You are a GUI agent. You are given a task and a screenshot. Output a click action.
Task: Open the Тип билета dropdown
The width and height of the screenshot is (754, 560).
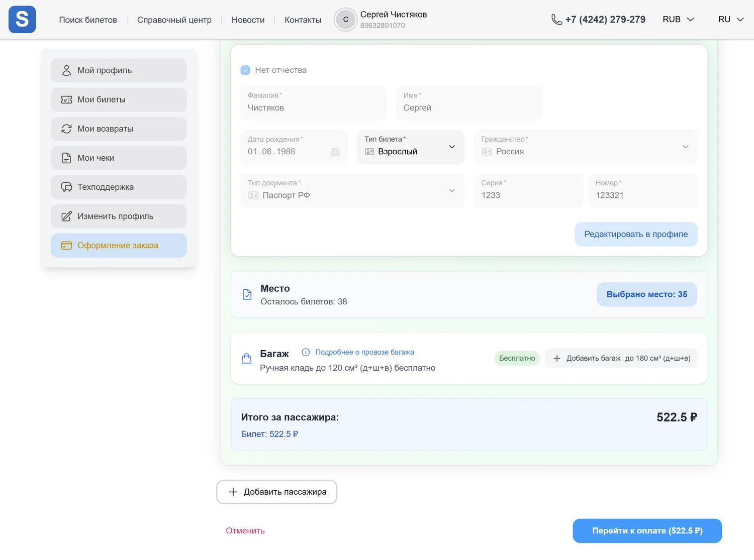(x=410, y=147)
